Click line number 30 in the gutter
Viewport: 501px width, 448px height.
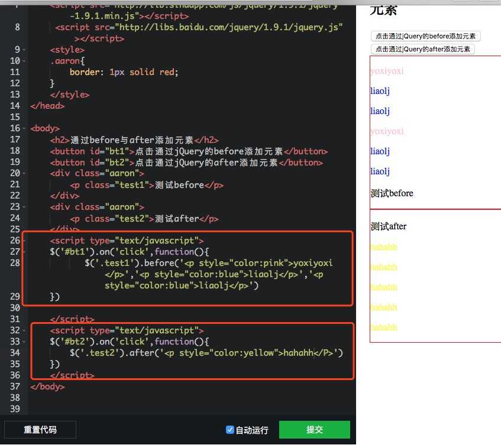(x=15, y=308)
